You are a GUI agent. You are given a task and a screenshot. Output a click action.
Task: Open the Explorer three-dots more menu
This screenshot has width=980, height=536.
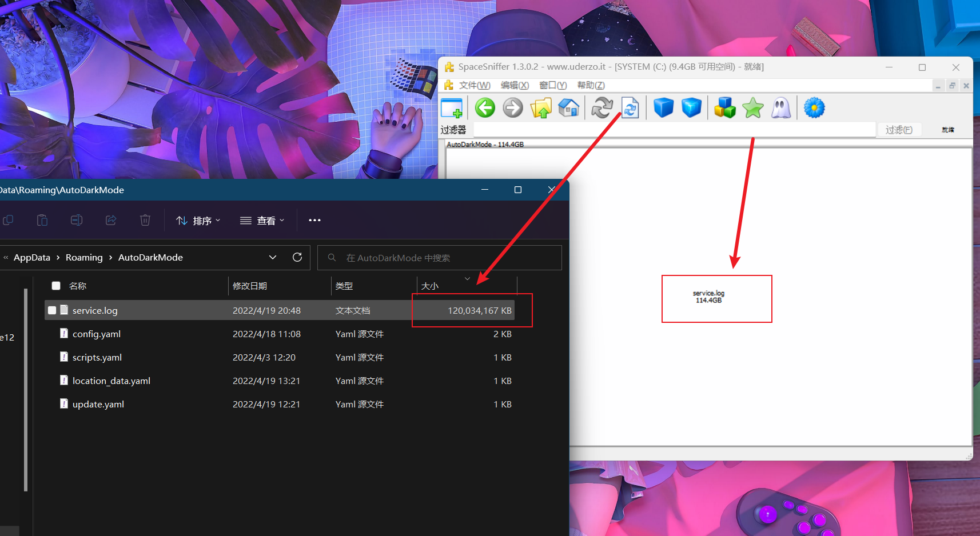314,220
